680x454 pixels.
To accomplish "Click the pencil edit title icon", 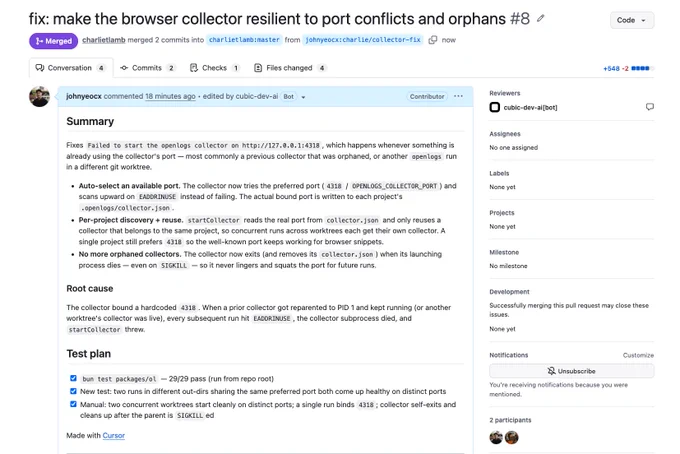I will point(540,19).
